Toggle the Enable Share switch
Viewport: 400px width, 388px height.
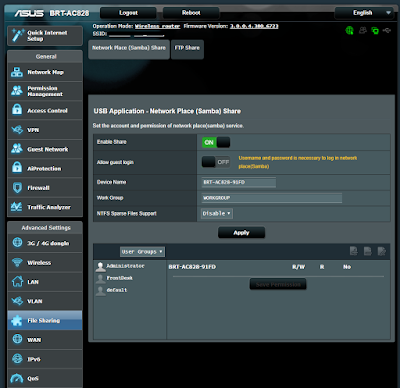pos(216,142)
